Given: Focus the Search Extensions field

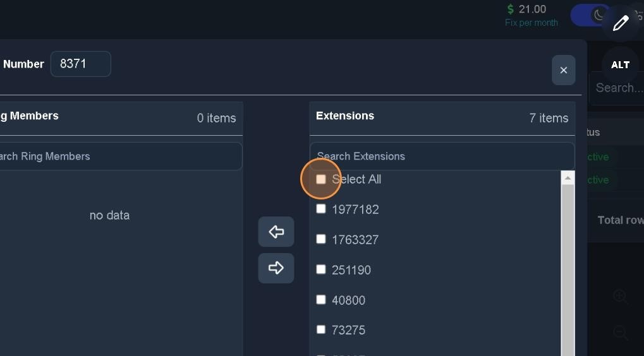Looking at the screenshot, I should pyautogui.click(x=441, y=157).
